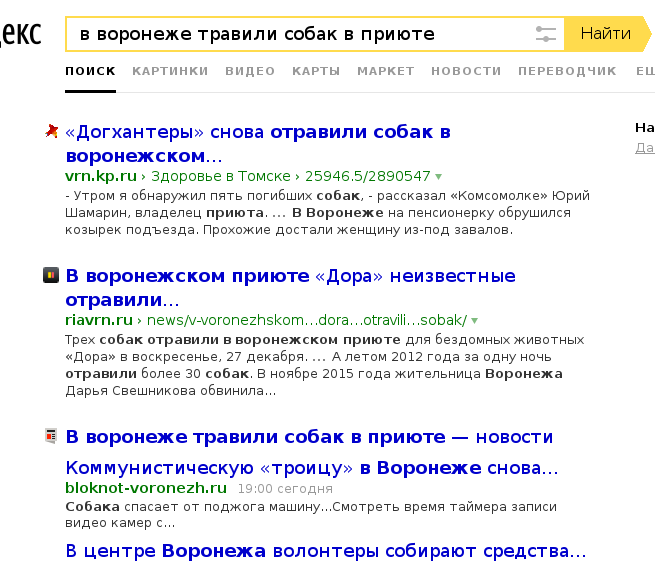Visit the bloknot-voronezh.ru source link
Image resolution: width=655 pixels, height=564 pixels.
tap(146, 489)
